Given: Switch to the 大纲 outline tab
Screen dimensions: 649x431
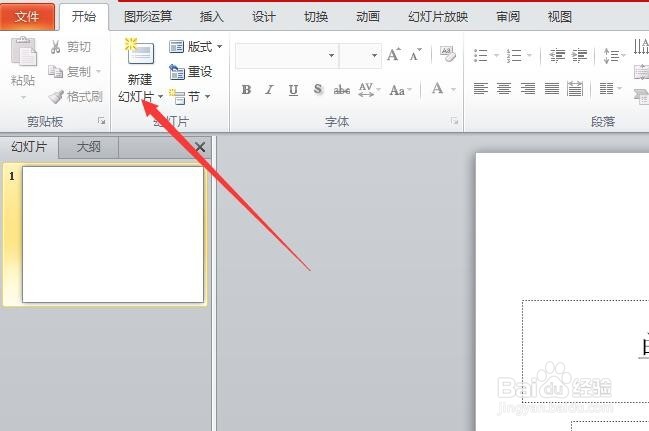Looking at the screenshot, I should 89,147.
